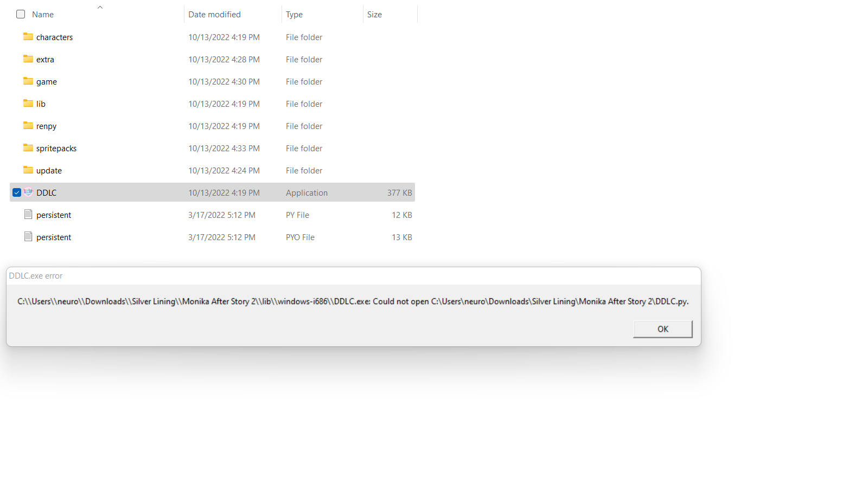
Task: Select the 'lib' folder name
Action: pos(41,104)
